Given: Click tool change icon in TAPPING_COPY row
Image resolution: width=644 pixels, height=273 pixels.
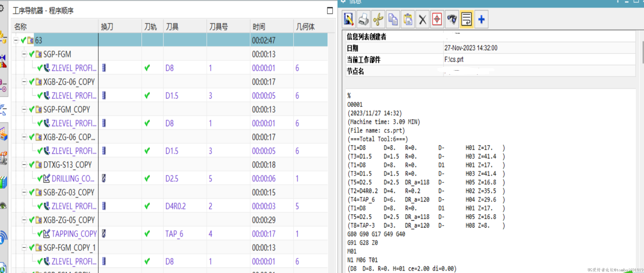Looking at the screenshot, I should [104, 233].
